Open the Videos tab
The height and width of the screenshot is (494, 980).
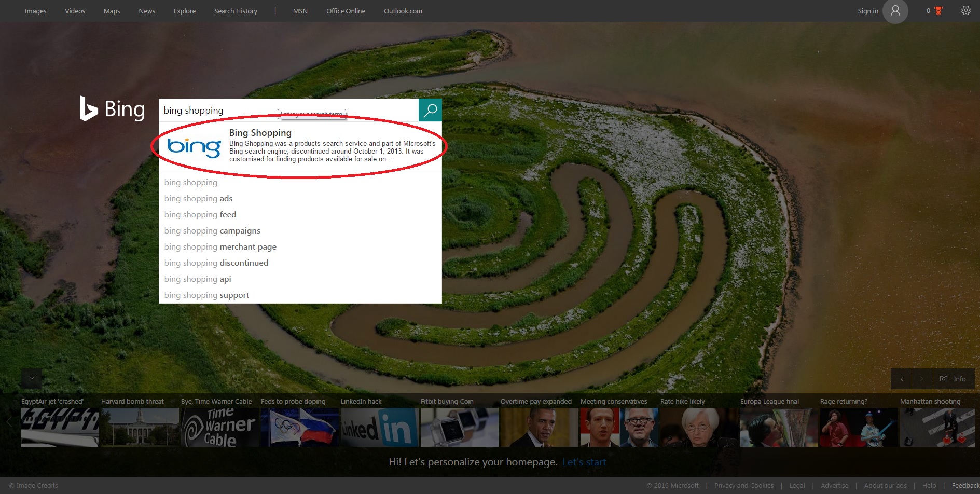coord(75,11)
